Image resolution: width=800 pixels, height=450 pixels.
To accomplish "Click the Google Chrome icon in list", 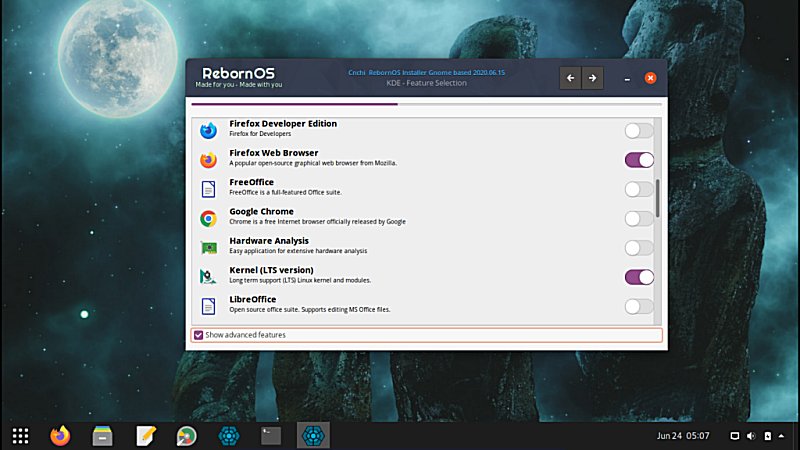I will click(208, 218).
